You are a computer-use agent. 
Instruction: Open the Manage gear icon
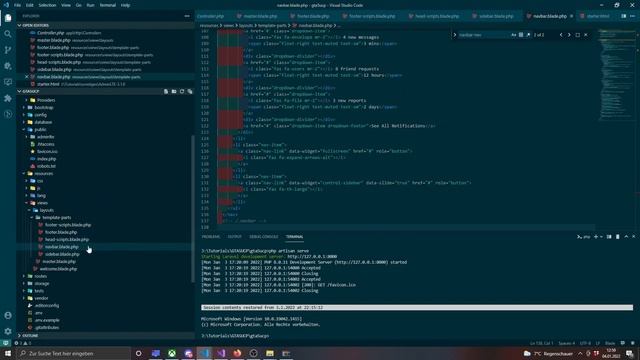tap(8, 331)
